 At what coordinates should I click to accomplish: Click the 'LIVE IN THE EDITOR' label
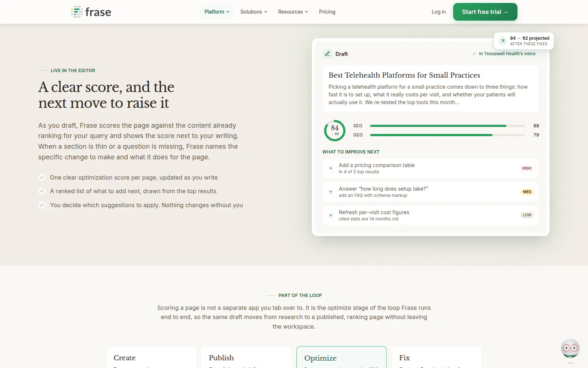73,71
